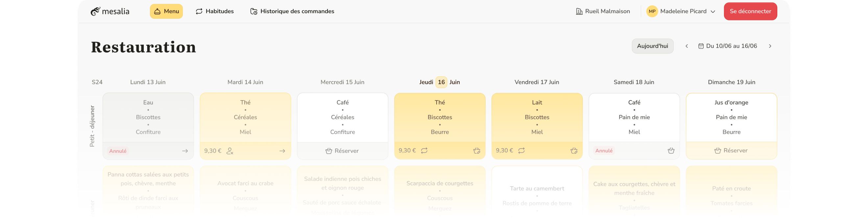The height and width of the screenshot is (218, 868).
Task: Edit Vendredi breakfast order basket icon
Action: [574, 151]
